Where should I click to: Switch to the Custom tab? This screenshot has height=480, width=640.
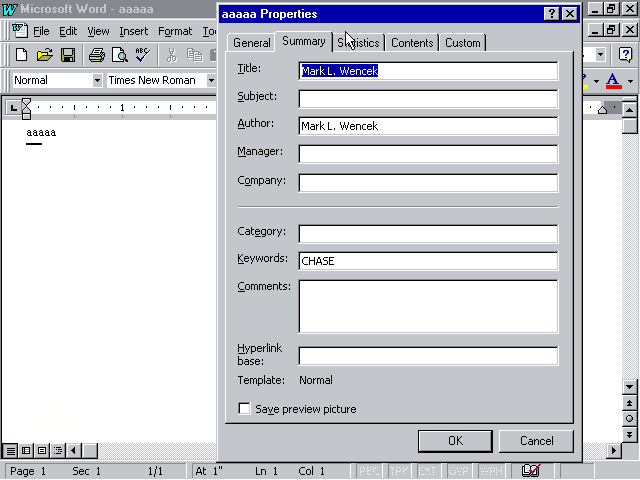click(x=462, y=43)
